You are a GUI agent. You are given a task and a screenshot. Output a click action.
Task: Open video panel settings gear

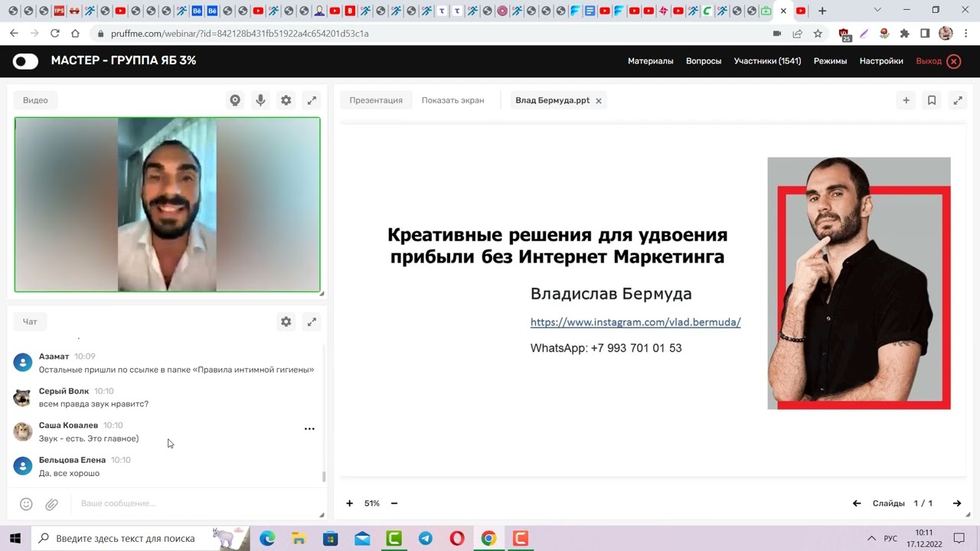[x=286, y=100]
